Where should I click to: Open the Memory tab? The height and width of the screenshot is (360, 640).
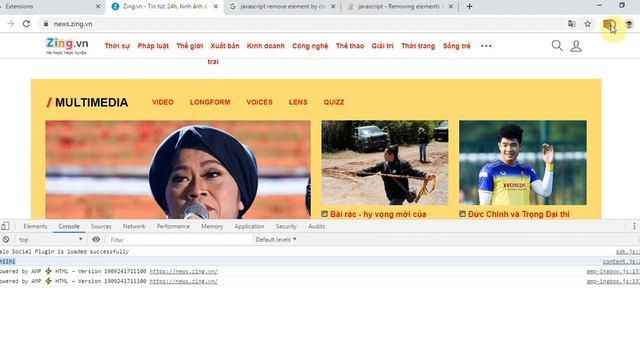(x=212, y=226)
